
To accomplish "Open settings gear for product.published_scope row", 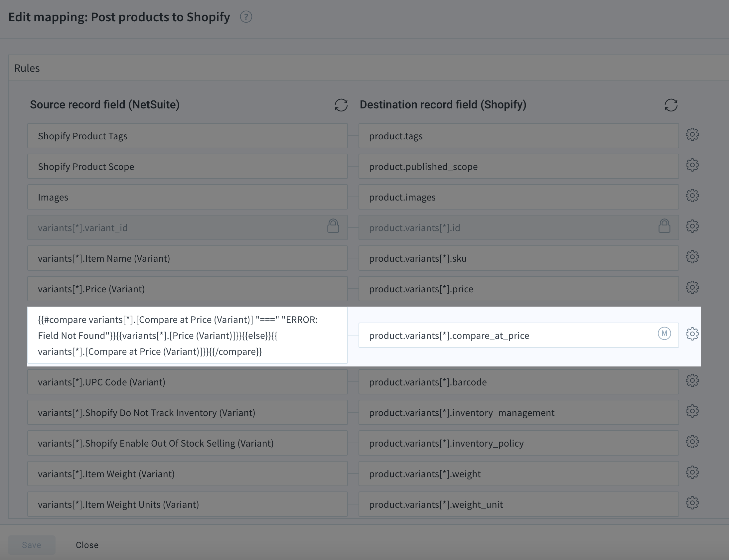I will click(x=692, y=165).
